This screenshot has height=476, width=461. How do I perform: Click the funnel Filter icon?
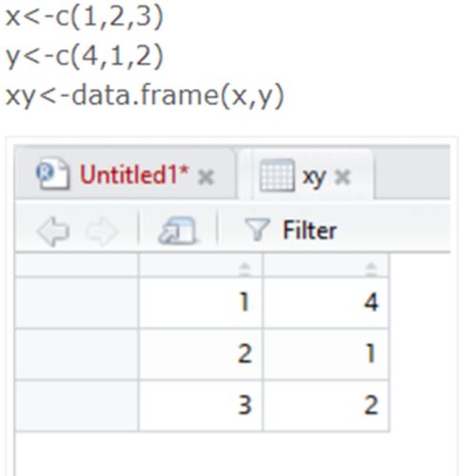tap(257, 229)
